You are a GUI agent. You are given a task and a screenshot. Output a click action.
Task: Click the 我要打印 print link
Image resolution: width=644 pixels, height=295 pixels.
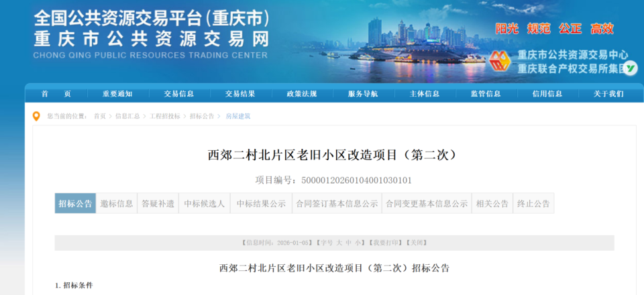click(x=385, y=243)
